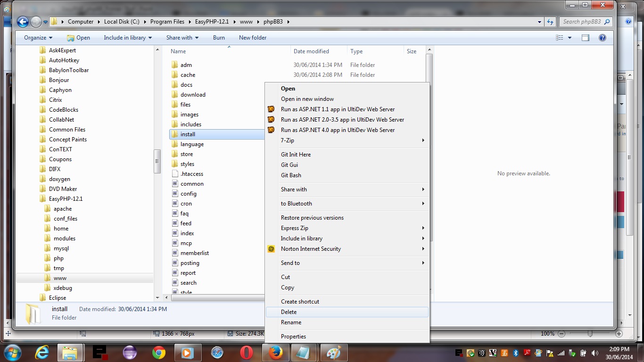Click New folder button
This screenshot has height=362, width=644.
253,38
